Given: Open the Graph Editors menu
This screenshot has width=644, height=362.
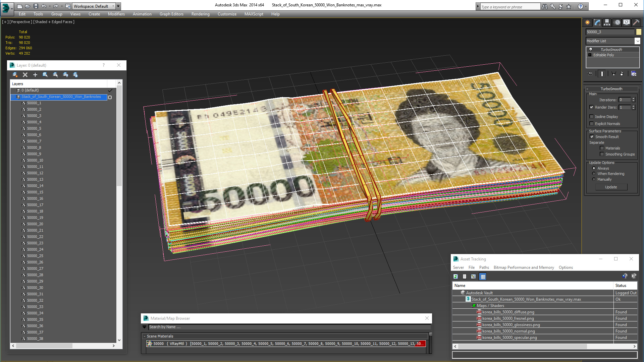Looking at the screenshot, I should coord(171,14).
